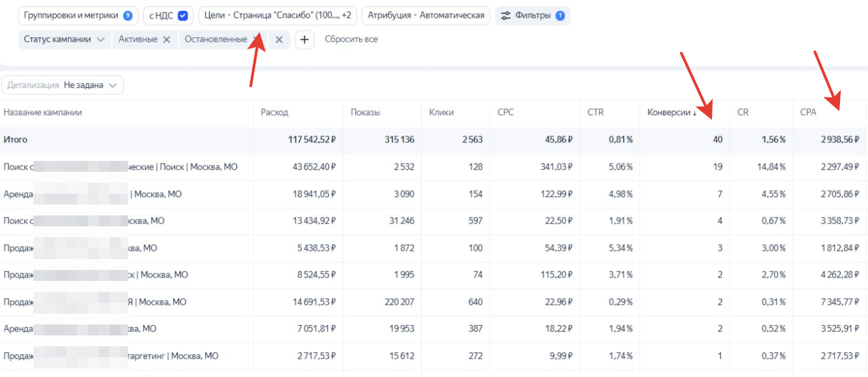The image size is (868, 377).
Task: Open Продаж campaign with spend 5 438,53 ₽
Action: (80, 248)
